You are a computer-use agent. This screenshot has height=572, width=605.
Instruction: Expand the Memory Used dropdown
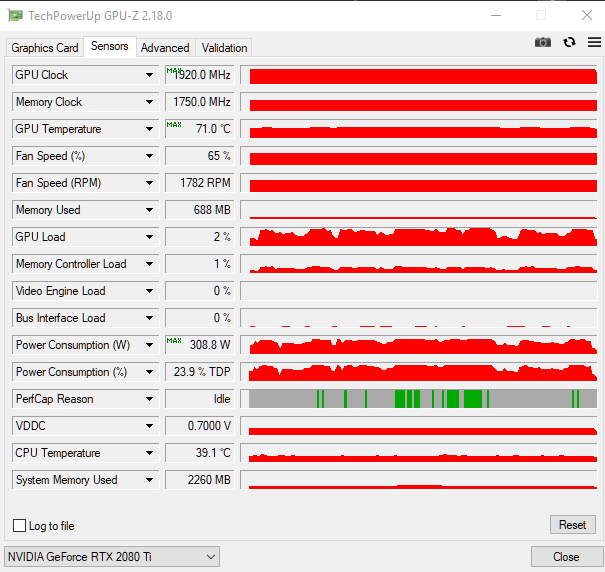pyautogui.click(x=149, y=210)
